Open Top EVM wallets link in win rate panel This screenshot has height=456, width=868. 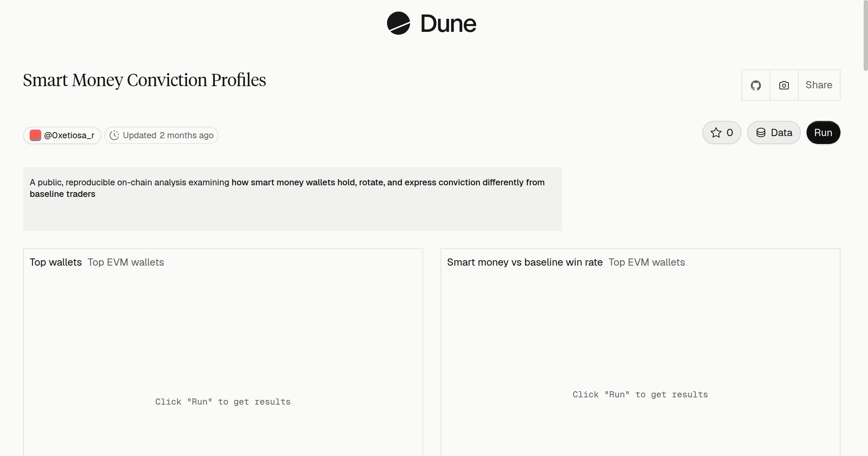647,262
